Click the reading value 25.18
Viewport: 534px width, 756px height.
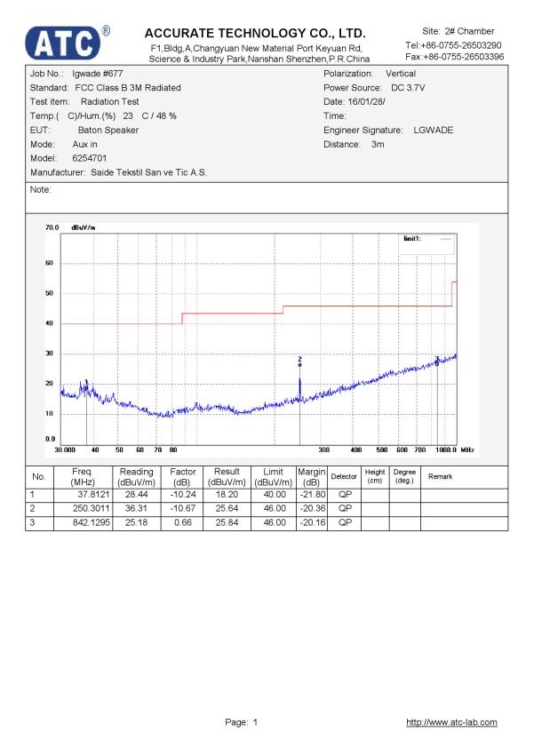pyautogui.click(x=137, y=522)
